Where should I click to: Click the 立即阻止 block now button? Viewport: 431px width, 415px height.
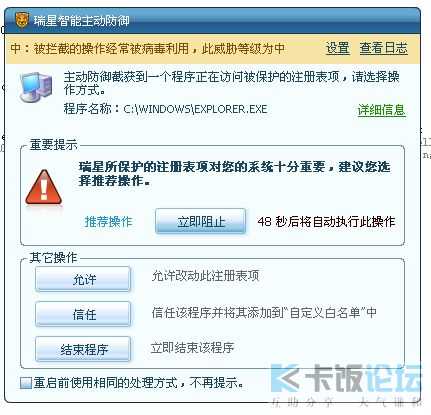tap(201, 221)
